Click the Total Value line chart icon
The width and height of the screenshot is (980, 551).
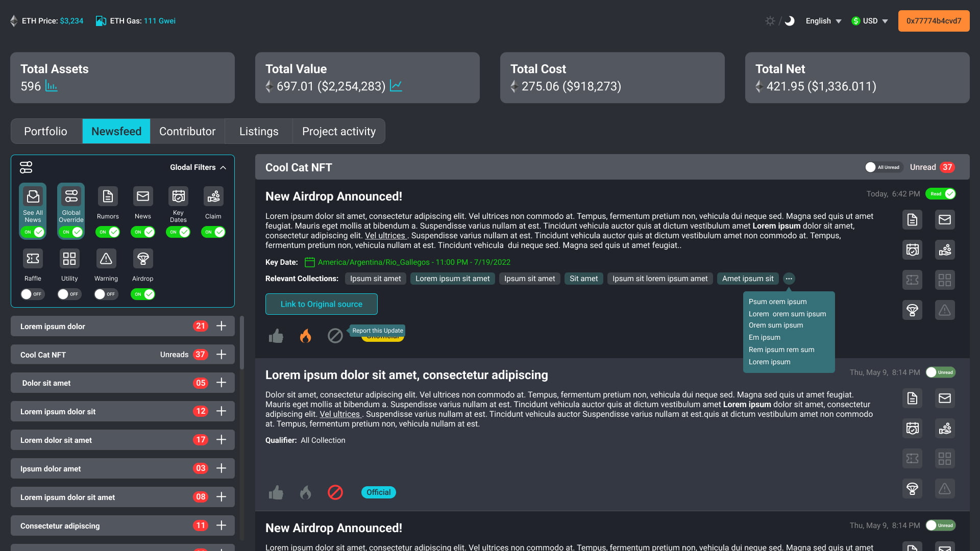click(x=396, y=86)
